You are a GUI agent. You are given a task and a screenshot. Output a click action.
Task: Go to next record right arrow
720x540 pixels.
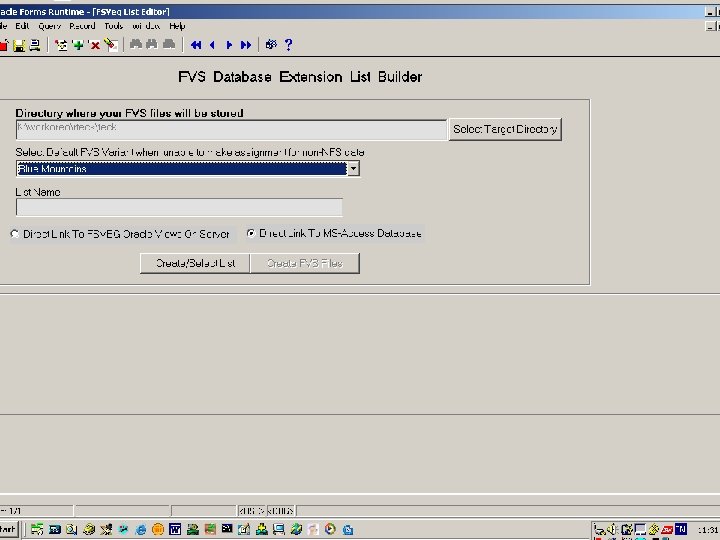tap(229, 45)
